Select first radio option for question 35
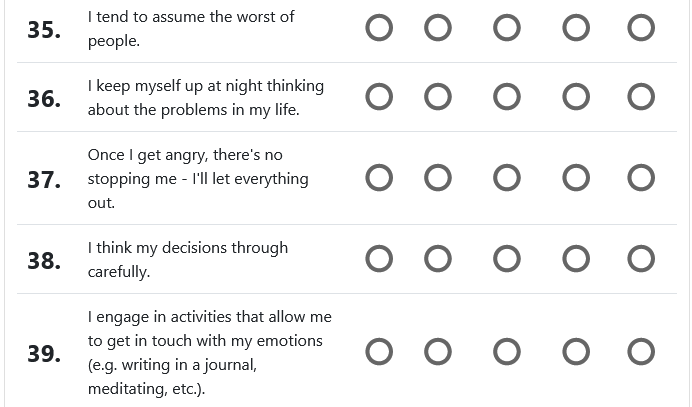Viewport: 692px width, 407px height. tap(379, 28)
